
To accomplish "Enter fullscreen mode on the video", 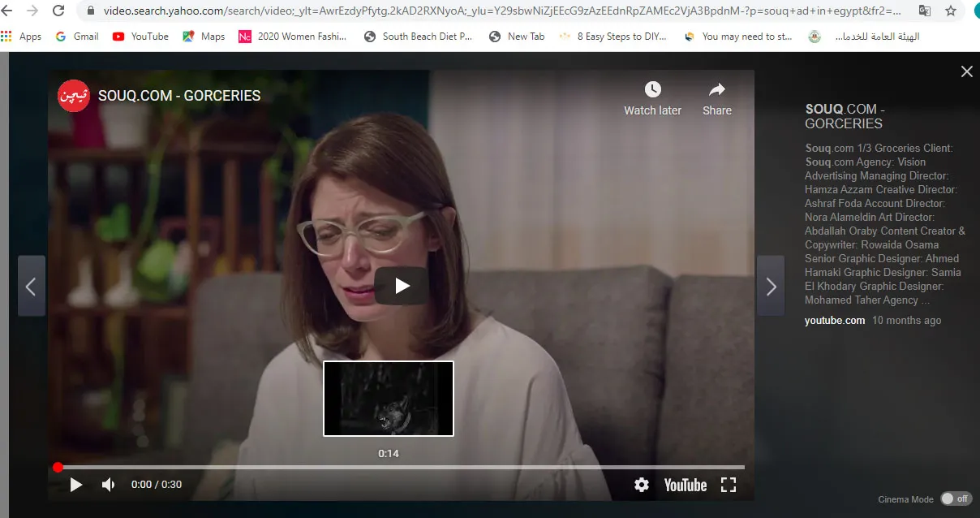I will [x=729, y=485].
